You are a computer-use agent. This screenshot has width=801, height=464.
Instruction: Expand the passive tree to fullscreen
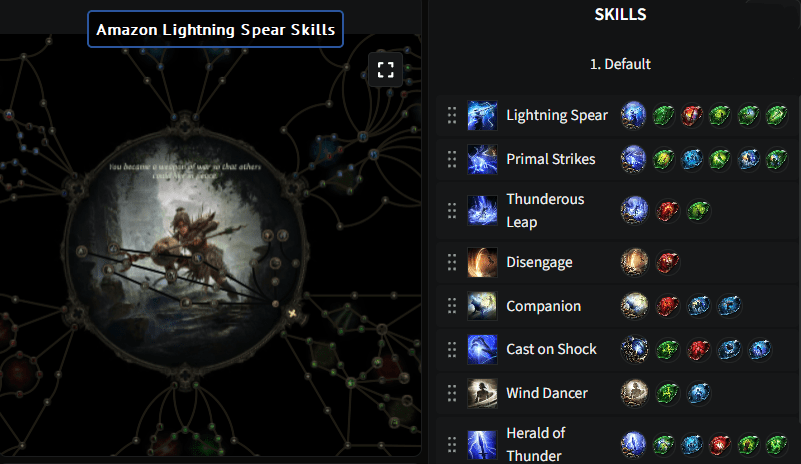pos(386,69)
